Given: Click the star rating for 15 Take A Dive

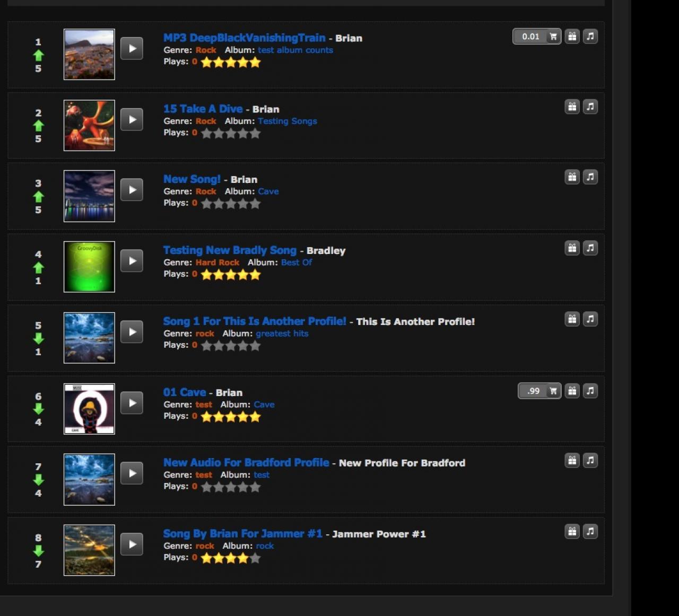Looking at the screenshot, I should 231,134.
